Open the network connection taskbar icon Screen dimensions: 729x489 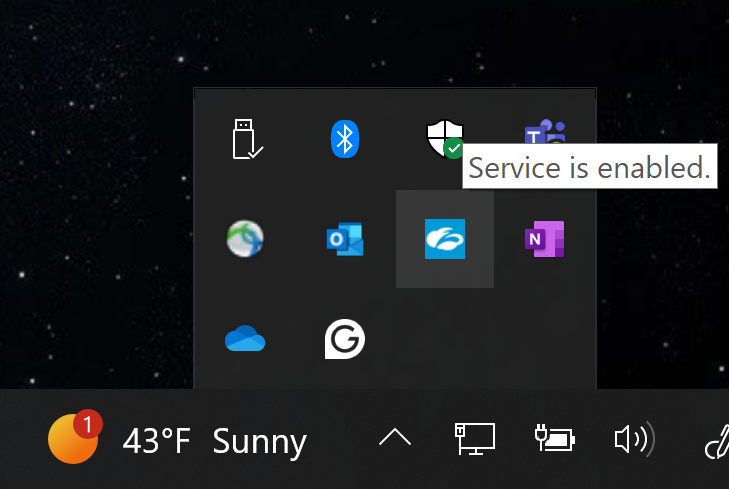pyautogui.click(x=475, y=439)
